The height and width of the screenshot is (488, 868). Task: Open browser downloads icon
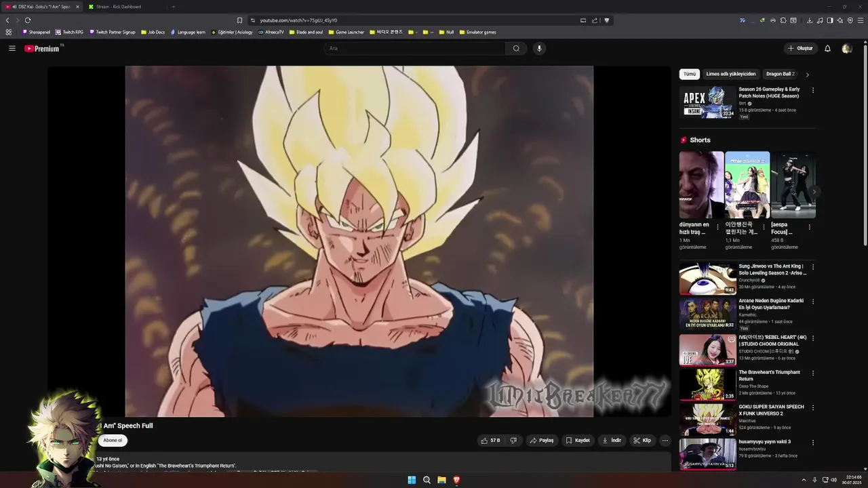[810, 20]
